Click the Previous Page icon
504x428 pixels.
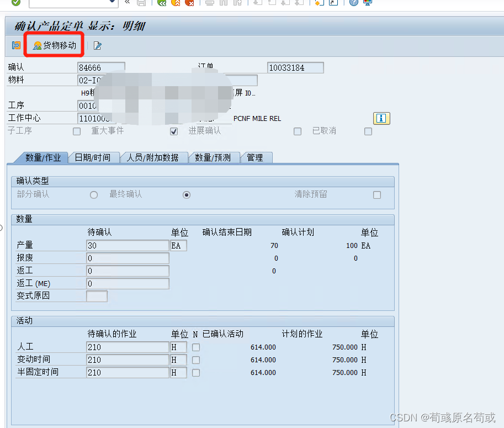(272, 3)
